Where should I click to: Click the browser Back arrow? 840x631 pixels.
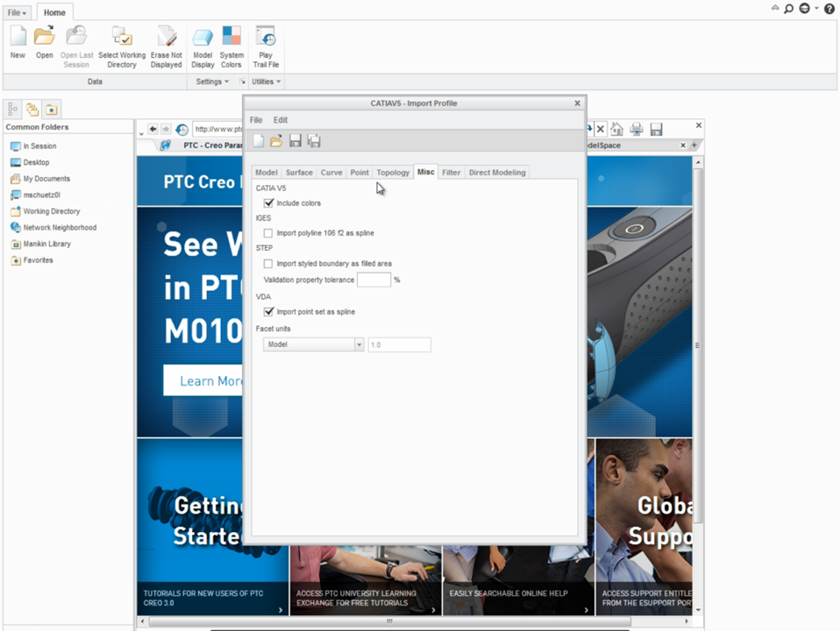[x=153, y=129]
